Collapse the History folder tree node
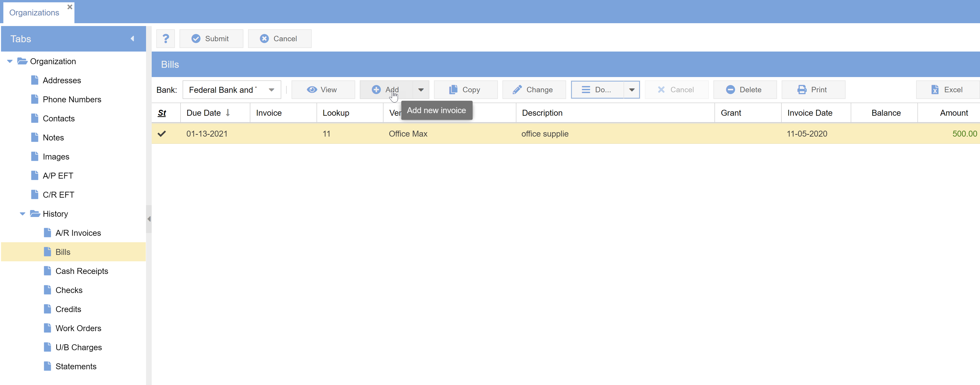Viewport: 980px width, 385px height. click(22, 214)
